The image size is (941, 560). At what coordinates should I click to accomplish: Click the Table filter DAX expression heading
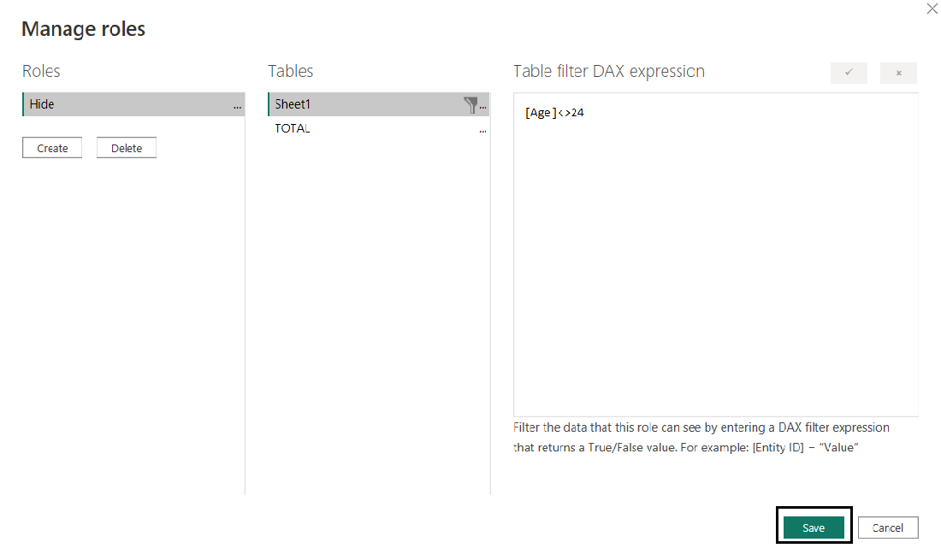(x=609, y=71)
